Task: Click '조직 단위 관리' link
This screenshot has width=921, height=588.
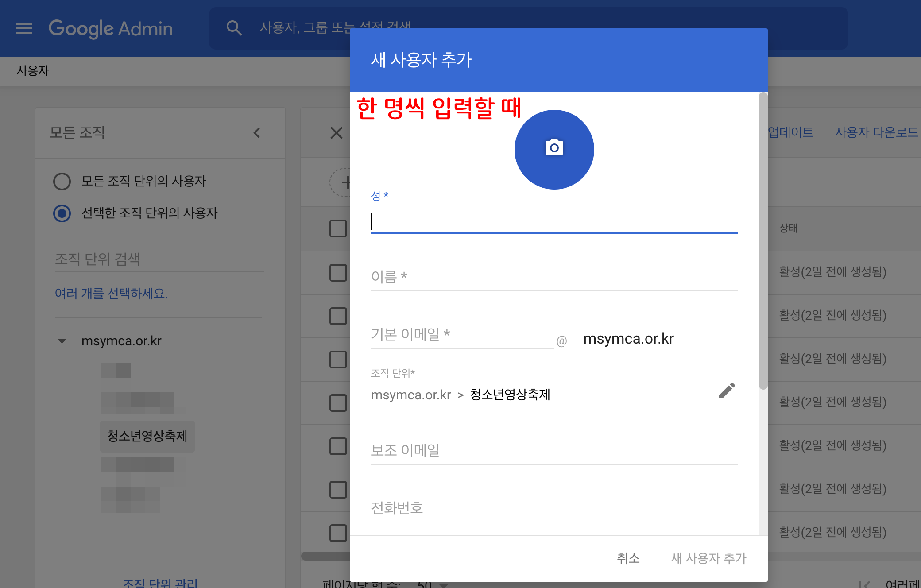Action: coord(160,583)
